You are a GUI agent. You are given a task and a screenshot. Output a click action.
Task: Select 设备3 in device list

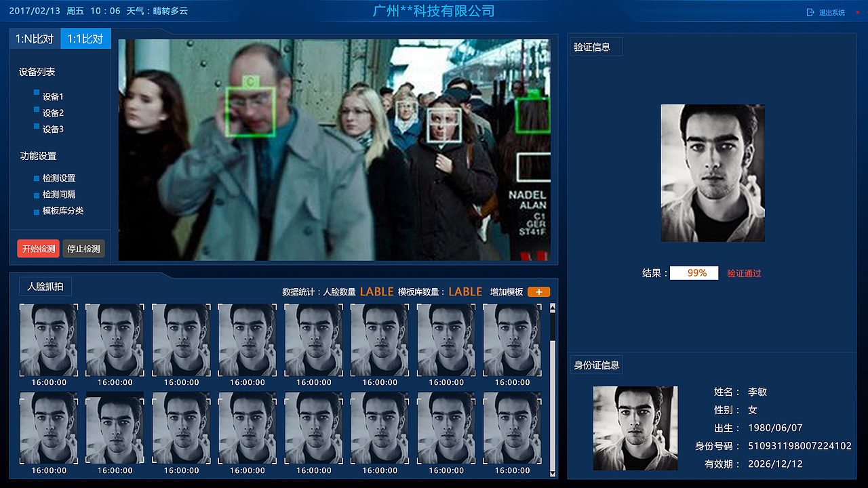[53, 129]
